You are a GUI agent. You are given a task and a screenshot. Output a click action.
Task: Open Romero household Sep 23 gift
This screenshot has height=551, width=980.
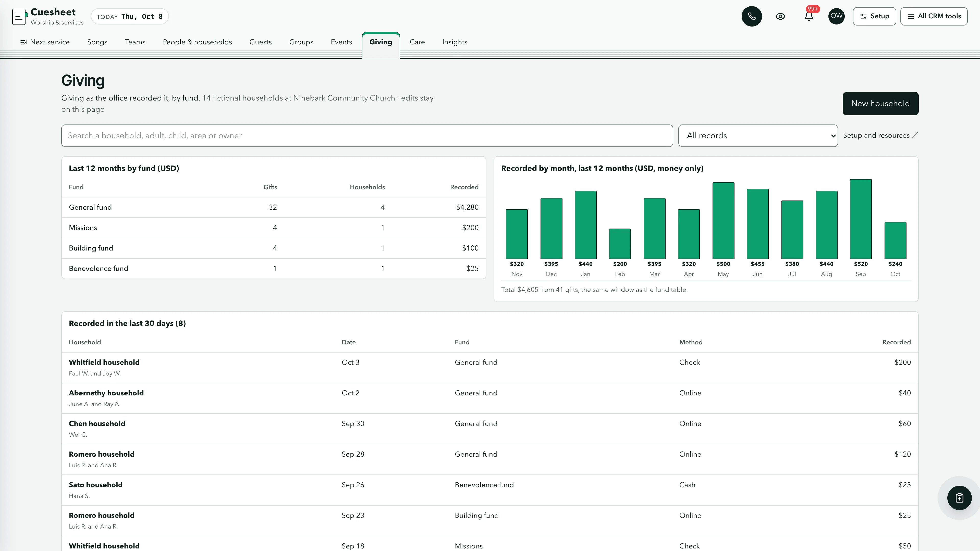490,521
